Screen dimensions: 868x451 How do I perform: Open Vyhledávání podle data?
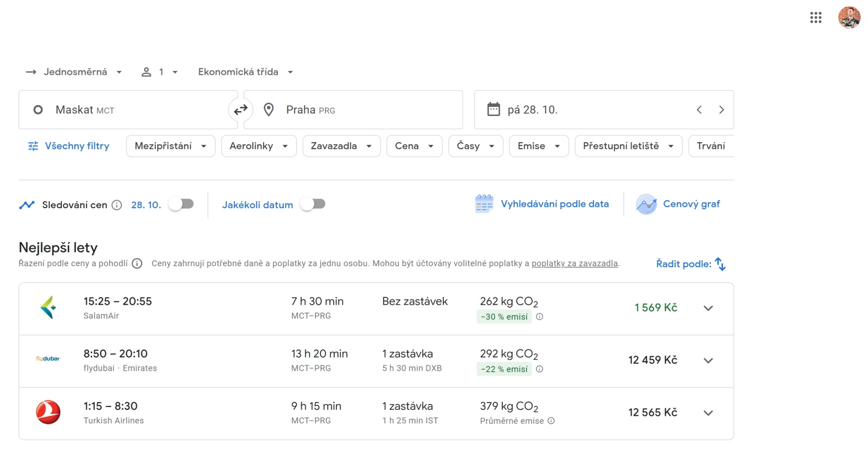tap(542, 204)
